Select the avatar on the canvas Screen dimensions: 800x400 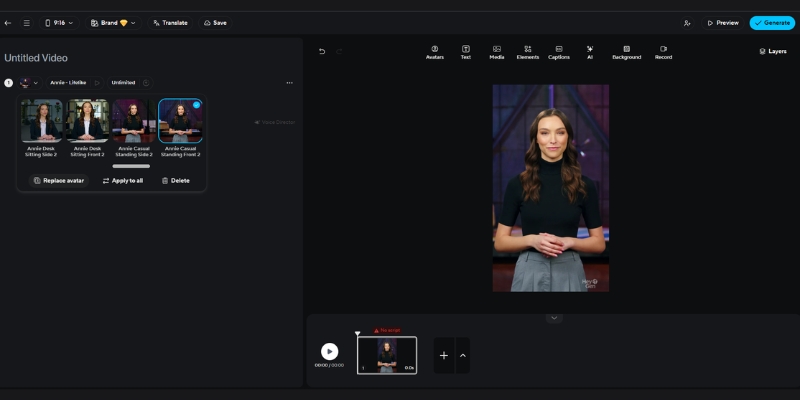pyautogui.click(x=551, y=188)
